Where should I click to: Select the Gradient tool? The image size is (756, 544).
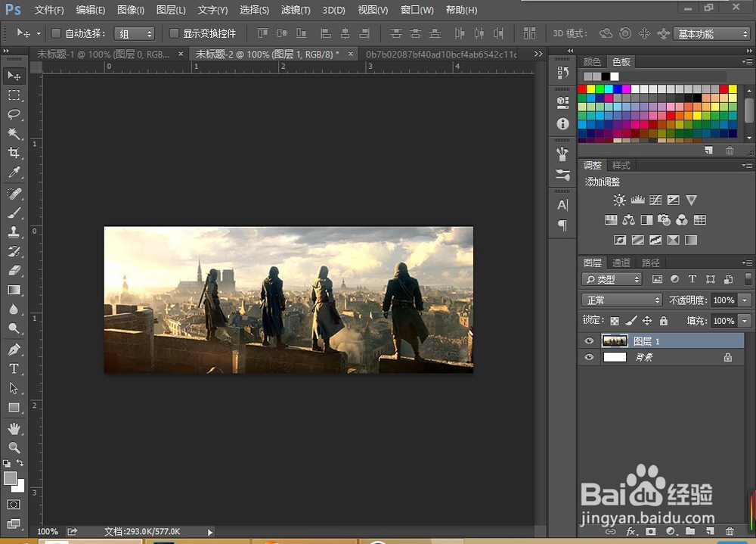[14, 290]
